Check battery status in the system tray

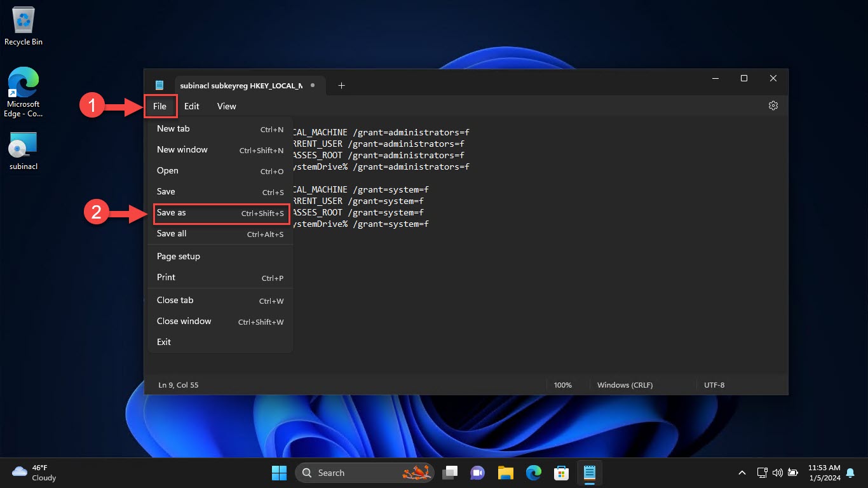pyautogui.click(x=792, y=473)
